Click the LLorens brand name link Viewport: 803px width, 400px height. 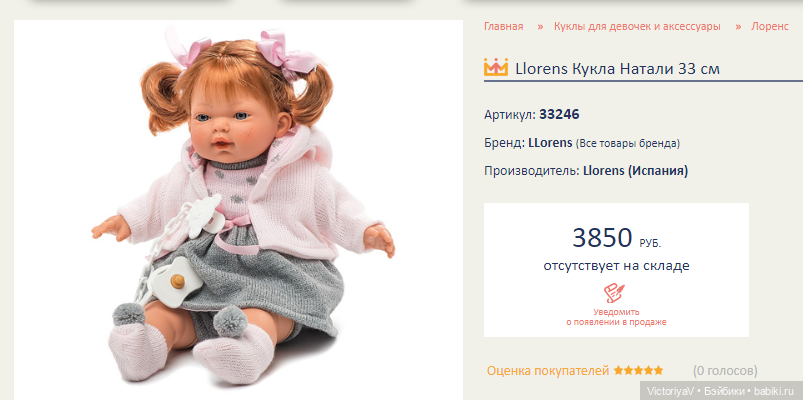click(x=550, y=143)
